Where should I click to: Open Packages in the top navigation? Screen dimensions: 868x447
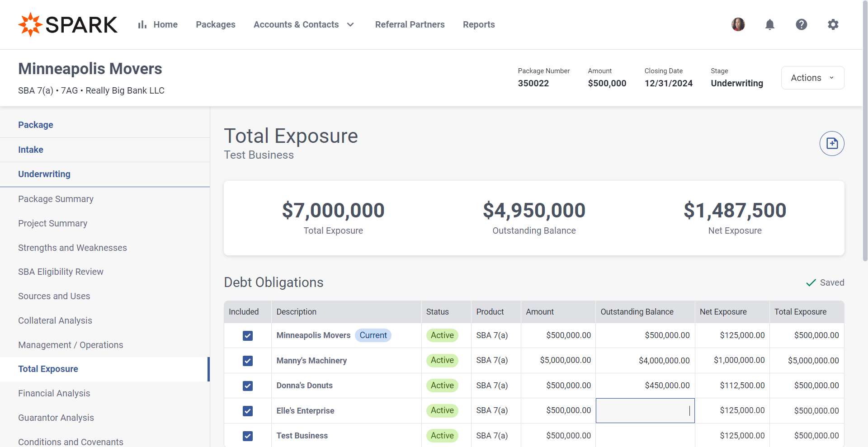(x=216, y=24)
